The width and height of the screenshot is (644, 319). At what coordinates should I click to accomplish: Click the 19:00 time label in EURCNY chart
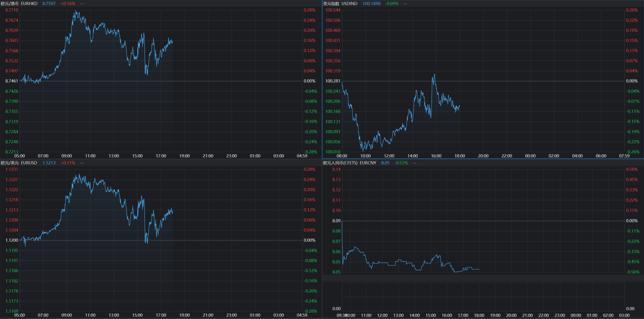495,315
